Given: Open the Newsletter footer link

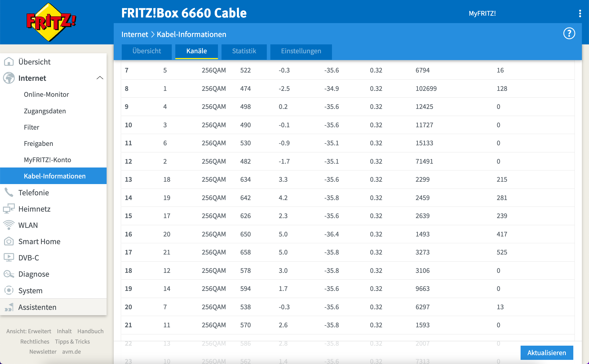Looking at the screenshot, I should 43,352.
